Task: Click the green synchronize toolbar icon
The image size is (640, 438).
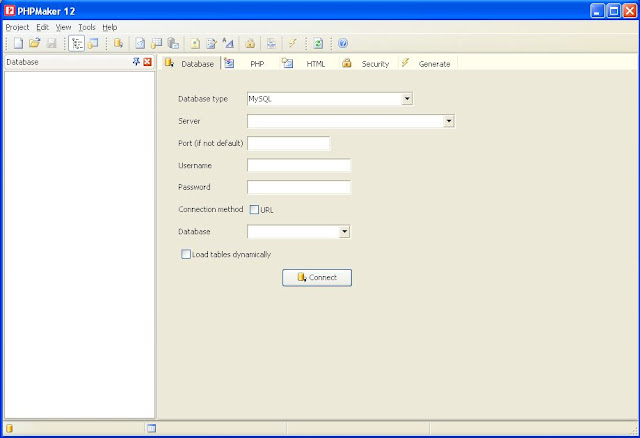Action: (318, 43)
